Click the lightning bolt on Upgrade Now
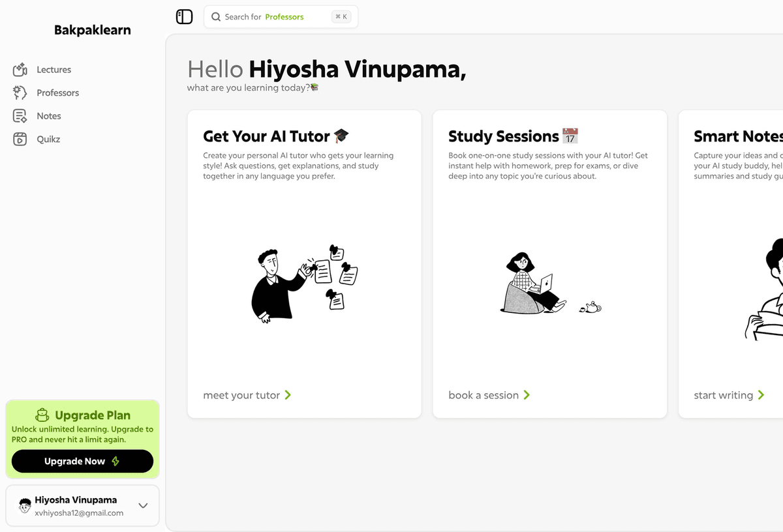Image resolution: width=783 pixels, height=532 pixels. coord(115,461)
